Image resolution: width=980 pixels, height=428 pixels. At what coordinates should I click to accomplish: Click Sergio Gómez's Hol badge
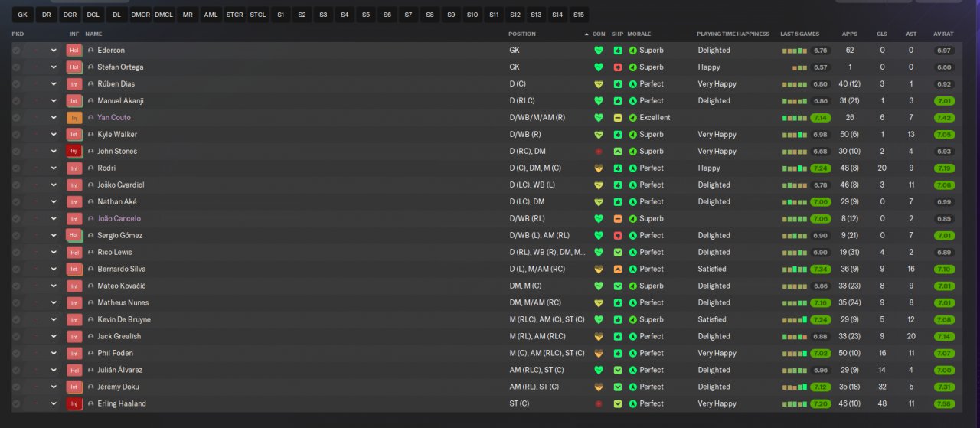coord(74,236)
